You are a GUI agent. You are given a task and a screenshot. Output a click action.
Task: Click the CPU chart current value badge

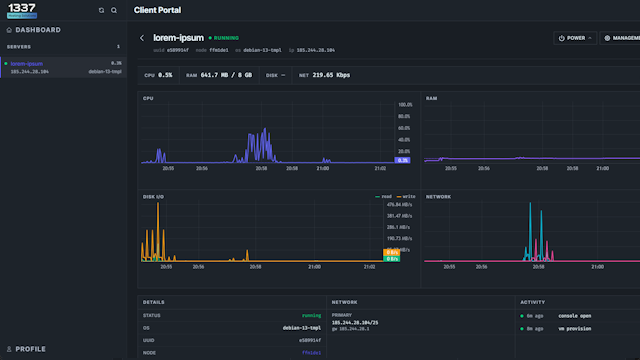[402, 160]
